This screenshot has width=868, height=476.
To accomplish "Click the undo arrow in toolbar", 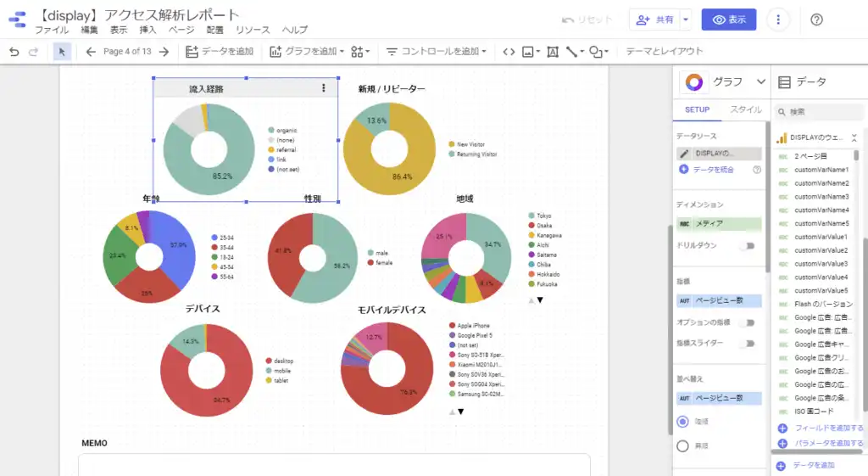I will [x=14, y=52].
